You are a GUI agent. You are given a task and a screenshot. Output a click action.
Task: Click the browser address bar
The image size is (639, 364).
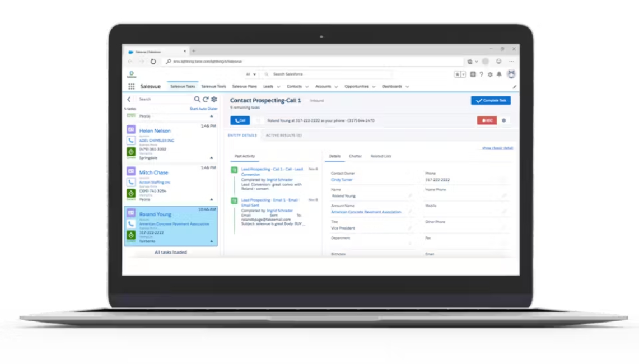pyautogui.click(x=314, y=62)
